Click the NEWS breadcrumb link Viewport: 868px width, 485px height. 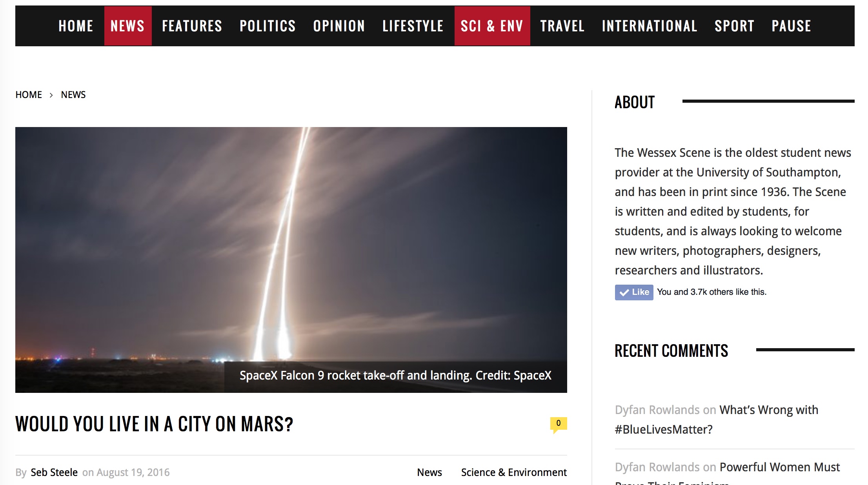(73, 95)
